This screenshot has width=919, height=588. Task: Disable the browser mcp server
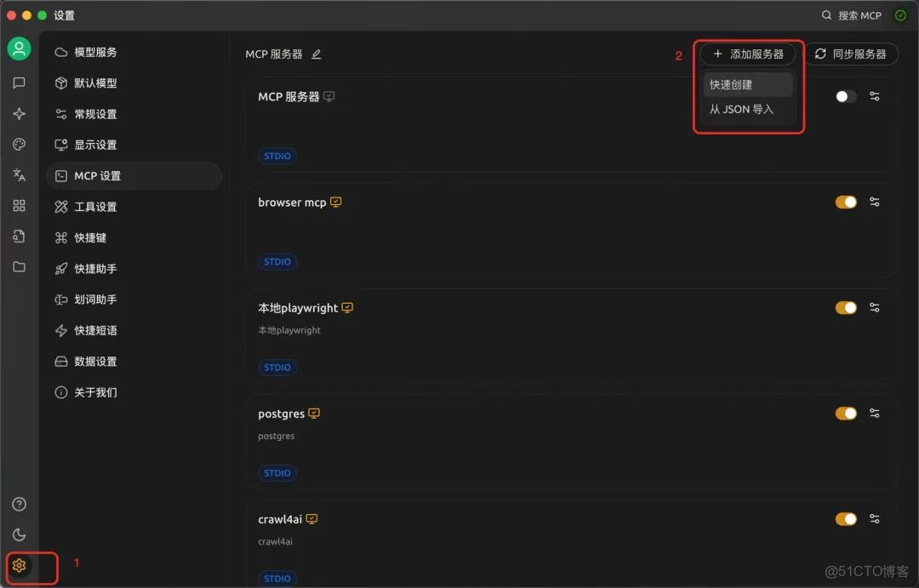[845, 202]
